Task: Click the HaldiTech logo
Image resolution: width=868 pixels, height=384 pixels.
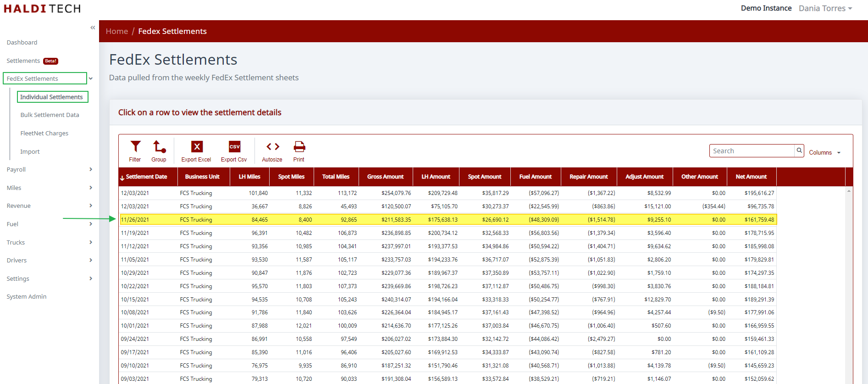Action: click(x=42, y=9)
